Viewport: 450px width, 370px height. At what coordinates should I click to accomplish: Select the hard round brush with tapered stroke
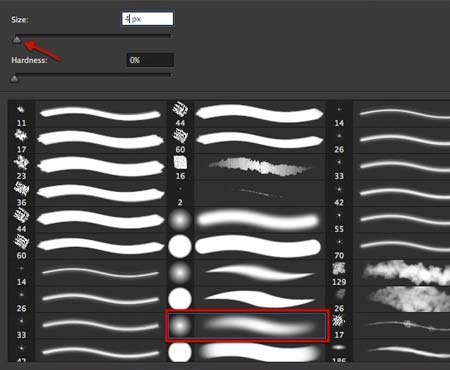tap(246, 299)
